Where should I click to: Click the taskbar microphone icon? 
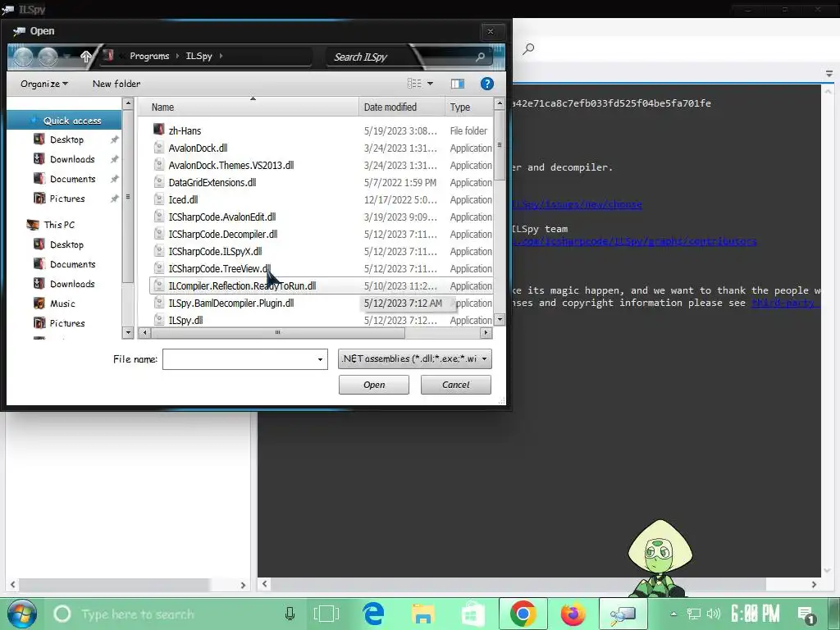pyautogui.click(x=290, y=614)
